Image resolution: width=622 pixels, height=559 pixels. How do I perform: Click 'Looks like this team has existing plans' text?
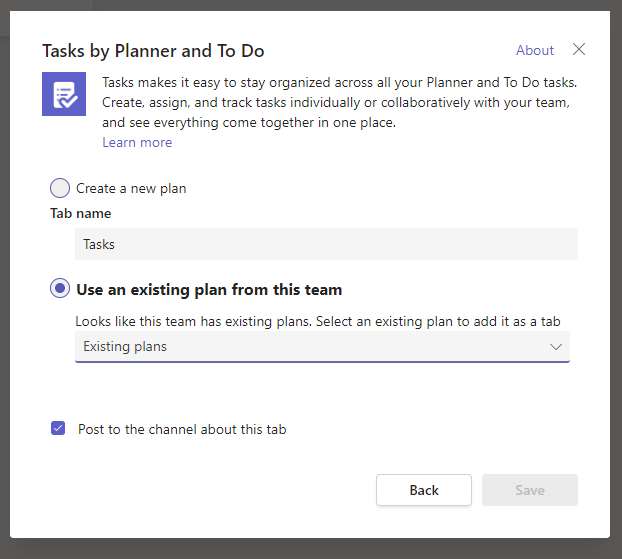click(193, 321)
